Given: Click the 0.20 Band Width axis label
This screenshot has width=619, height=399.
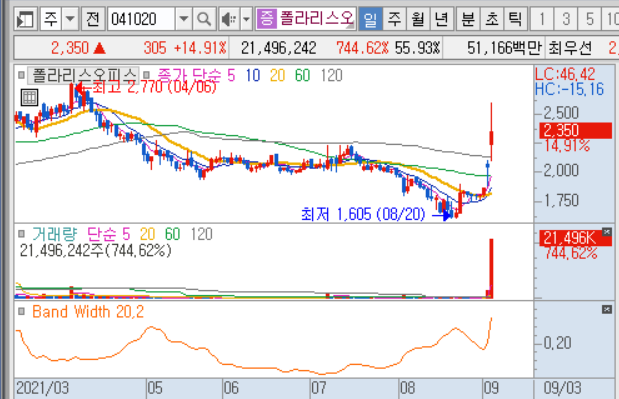Looking at the screenshot, I should click(x=557, y=343).
